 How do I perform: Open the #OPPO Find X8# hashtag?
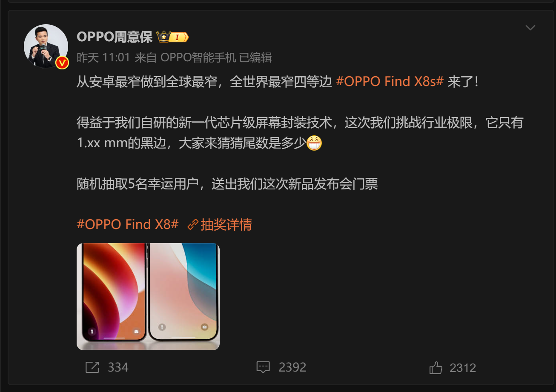tap(128, 224)
